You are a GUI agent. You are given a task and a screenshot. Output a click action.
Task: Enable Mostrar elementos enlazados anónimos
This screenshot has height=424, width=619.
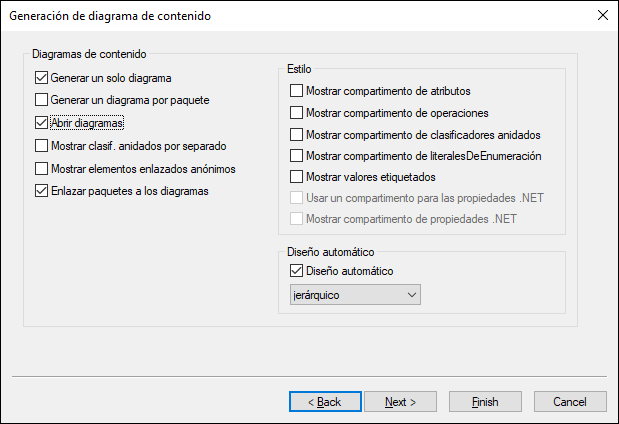(x=41, y=169)
